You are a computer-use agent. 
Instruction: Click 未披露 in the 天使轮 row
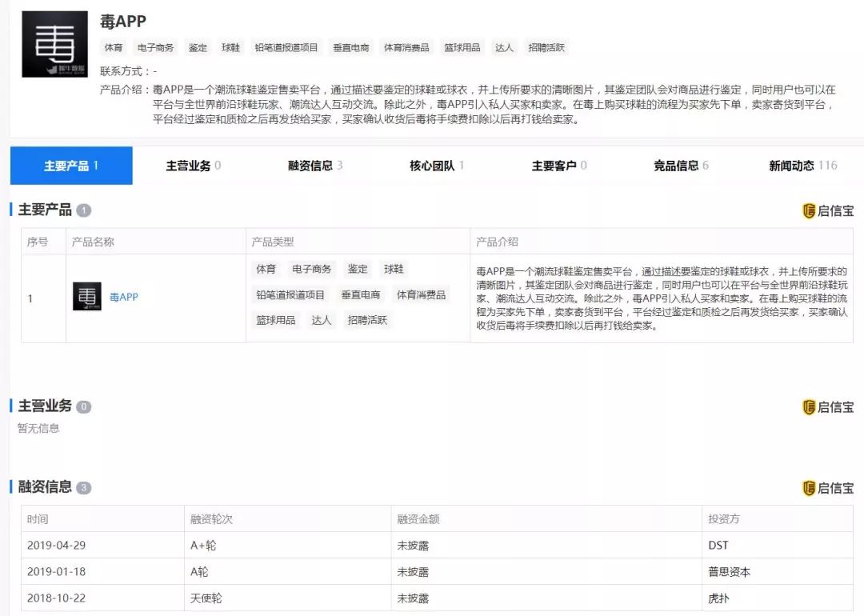tap(413, 598)
